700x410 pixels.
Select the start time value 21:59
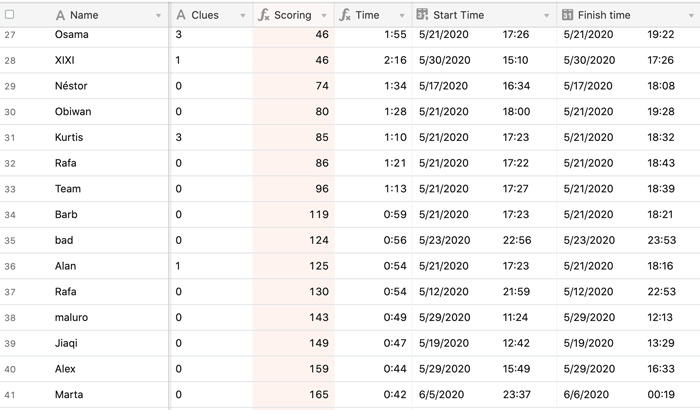pyautogui.click(x=516, y=292)
